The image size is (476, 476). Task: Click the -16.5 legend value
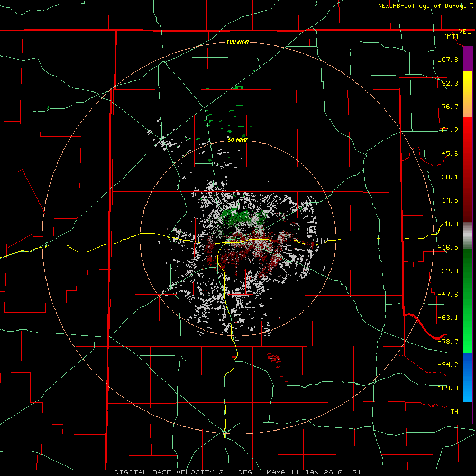coord(448,248)
